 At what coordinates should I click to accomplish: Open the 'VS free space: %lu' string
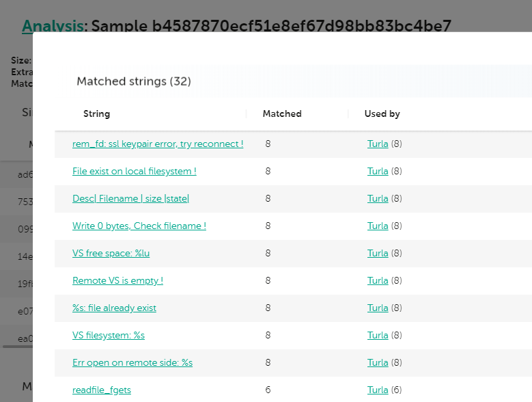point(111,254)
